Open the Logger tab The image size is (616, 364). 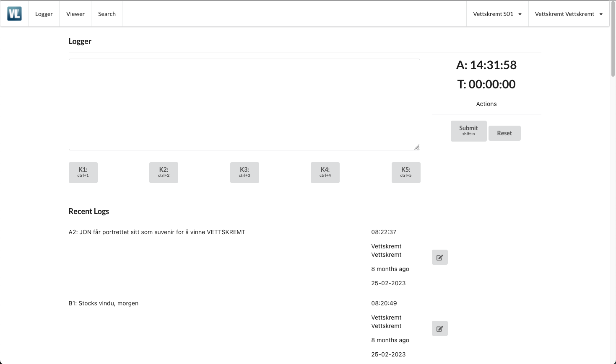tap(44, 14)
